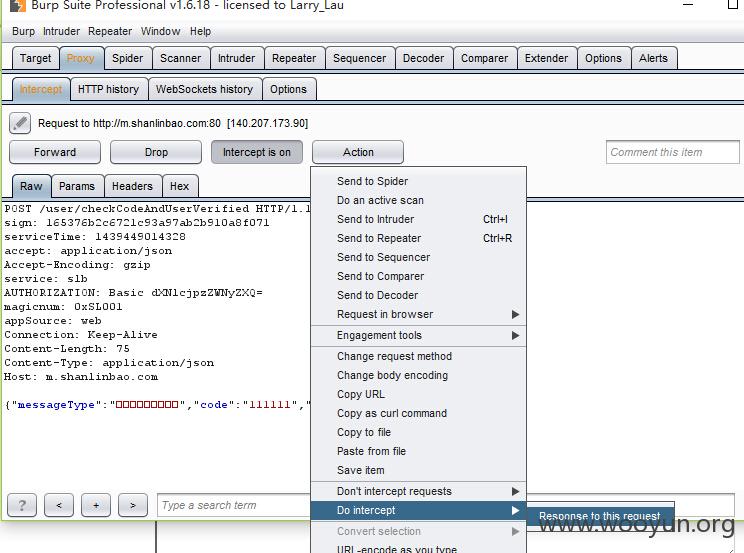Click the 'Host: m.shanlinbao.com' header line
This screenshot has width=744, height=553.
coord(81,377)
